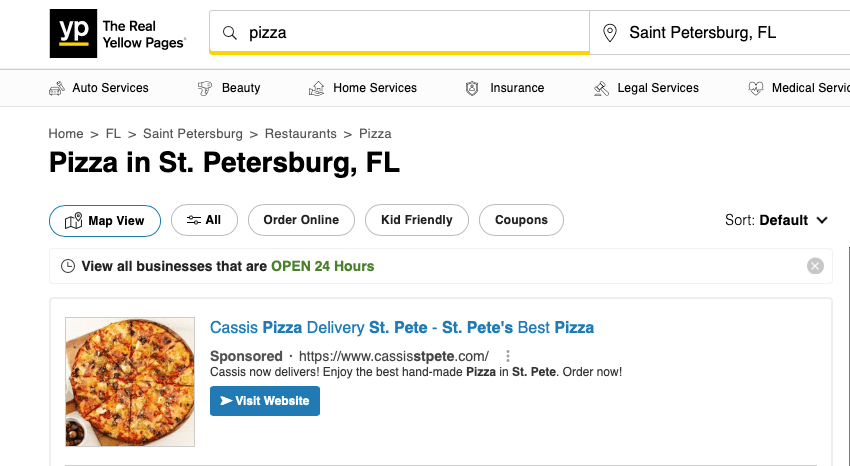Open the Beauty category
The image size is (850, 466).
tap(229, 88)
